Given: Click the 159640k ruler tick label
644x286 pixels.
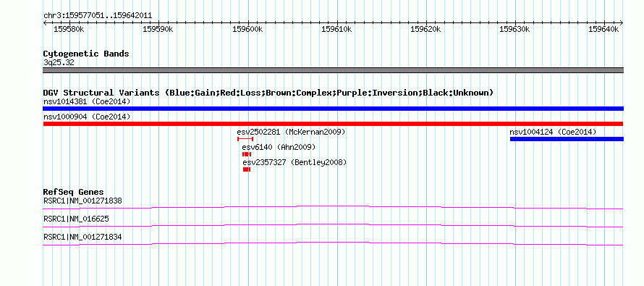Looking at the screenshot, I should click(x=603, y=29).
